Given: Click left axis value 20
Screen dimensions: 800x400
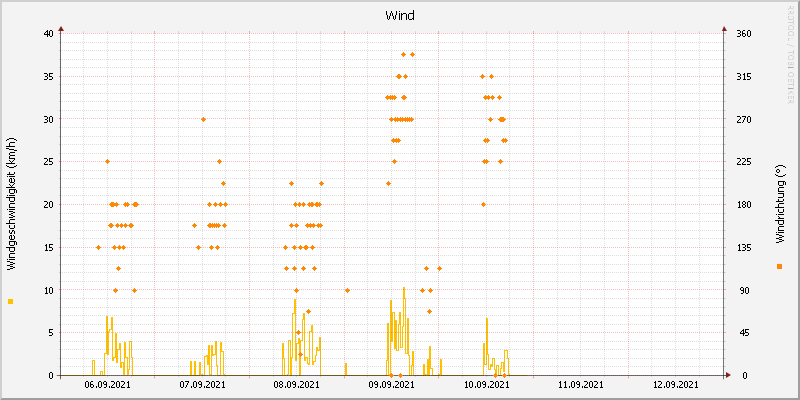Looking at the screenshot, I should (48, 205).
